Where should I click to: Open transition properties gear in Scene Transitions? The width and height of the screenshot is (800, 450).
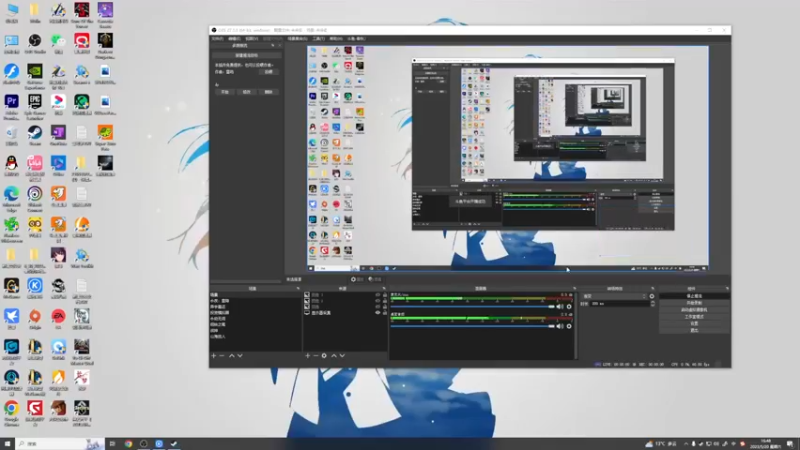point(652,296)
